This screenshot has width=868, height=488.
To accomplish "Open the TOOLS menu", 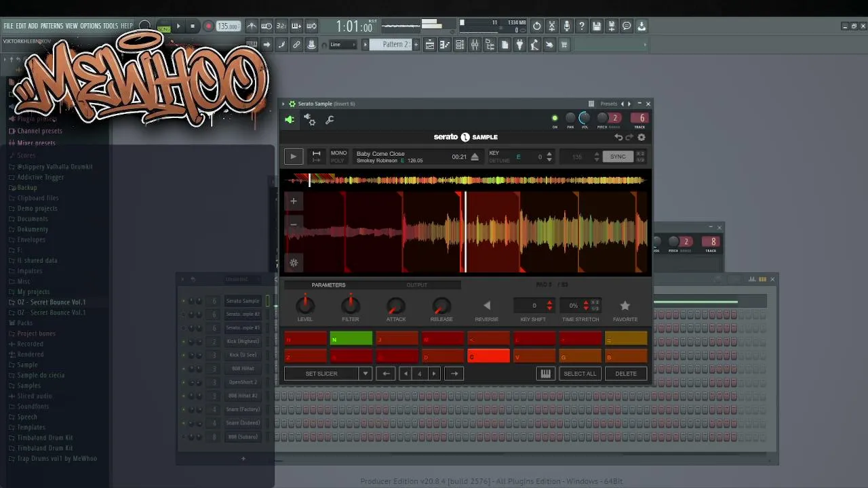I will click(x=111, y=26).
